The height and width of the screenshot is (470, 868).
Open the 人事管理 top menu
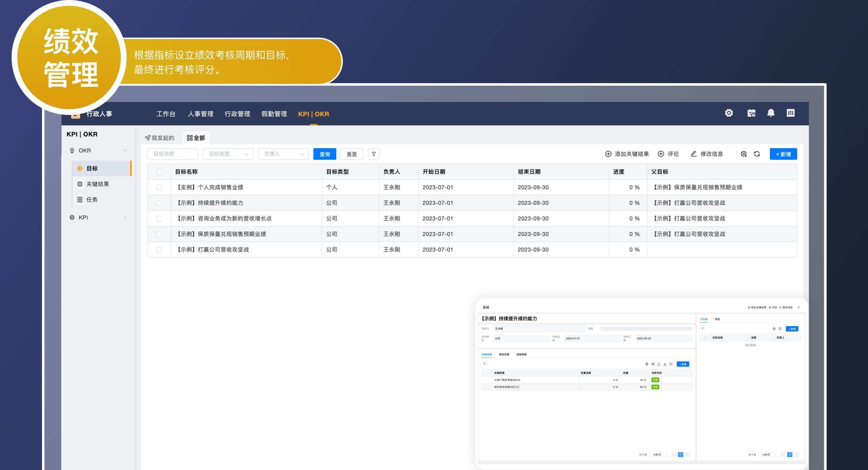point(200,114)
